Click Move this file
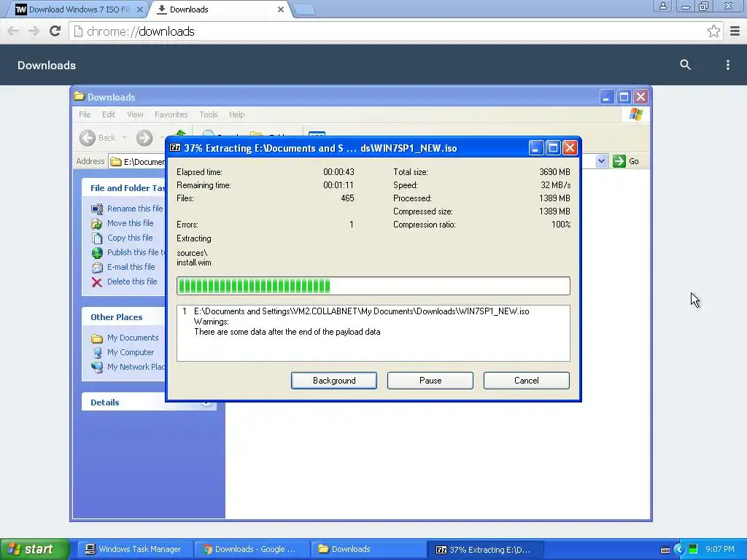 (130, 223)
